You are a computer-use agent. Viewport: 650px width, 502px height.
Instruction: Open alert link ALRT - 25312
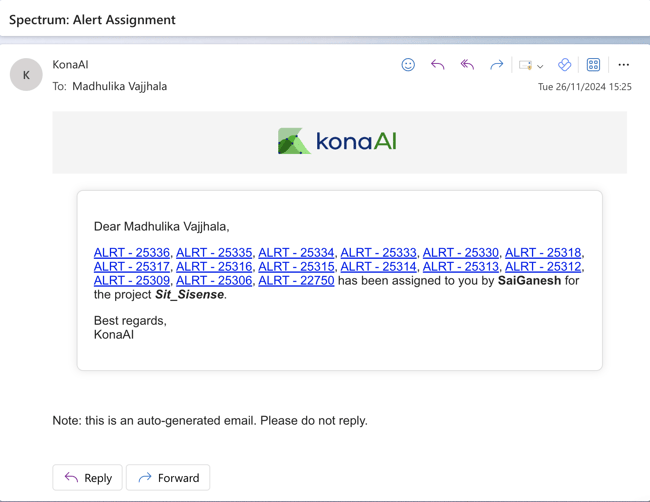tap(542, 267)
